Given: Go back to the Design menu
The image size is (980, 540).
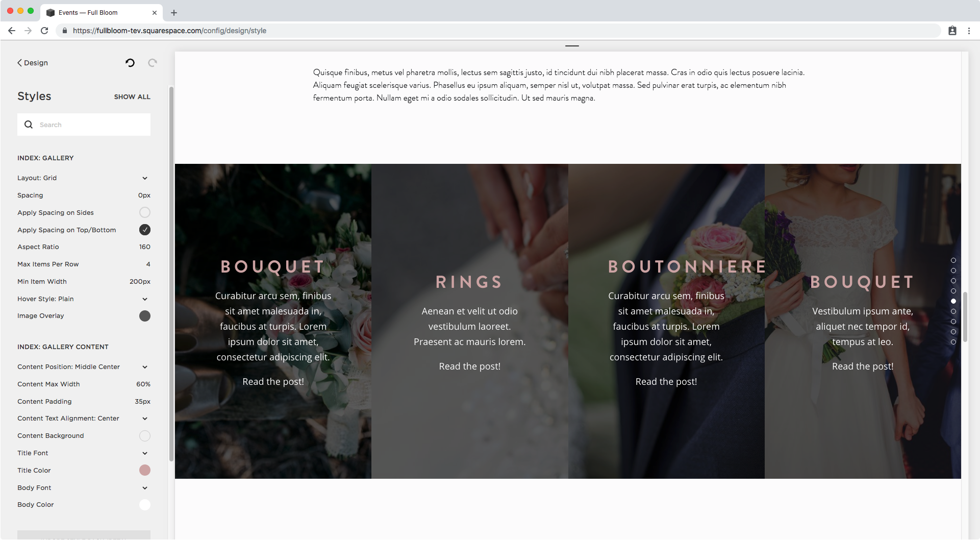Looking at the screenshot, I should [33, 63].
